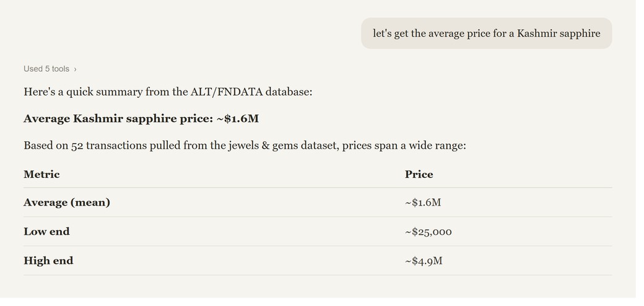This screenshot has height=306, width=644.
Task: Select the Average (mean) row label
Action: coord(67,203)
